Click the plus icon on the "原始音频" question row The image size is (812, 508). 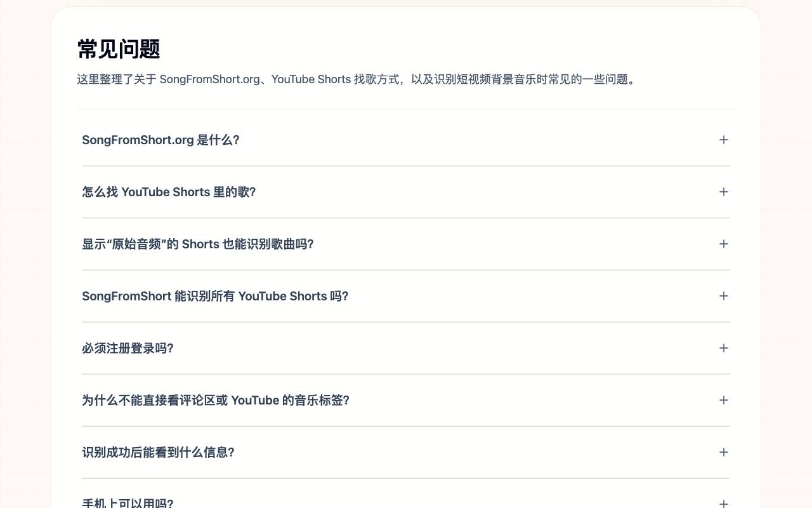coord(724,244)
